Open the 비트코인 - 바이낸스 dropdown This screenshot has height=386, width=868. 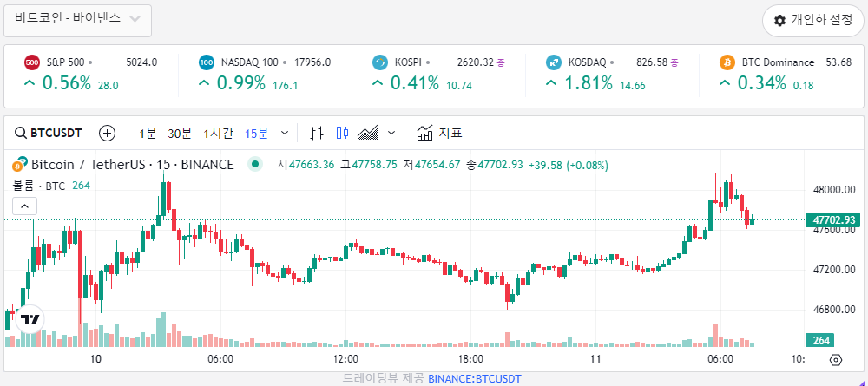pos(77,21)
